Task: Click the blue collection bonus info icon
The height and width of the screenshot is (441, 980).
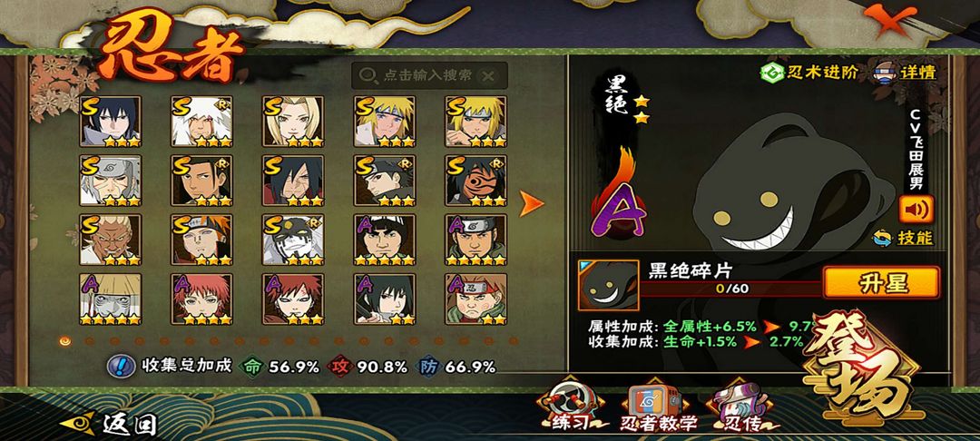Action: point(122,366)
